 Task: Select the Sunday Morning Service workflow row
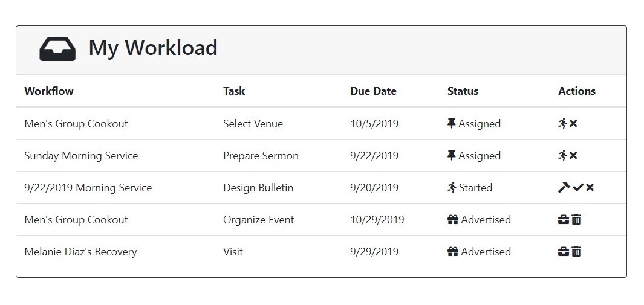point(81,156)
